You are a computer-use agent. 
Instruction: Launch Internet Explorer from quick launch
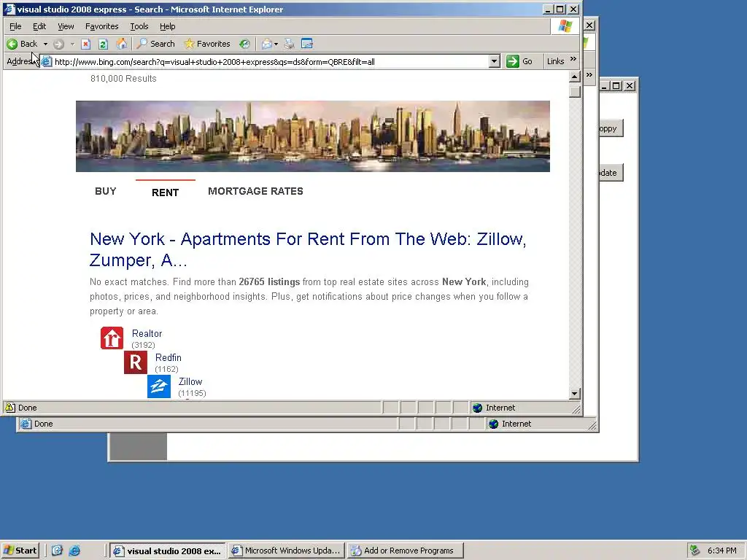(x=75, y=551)
